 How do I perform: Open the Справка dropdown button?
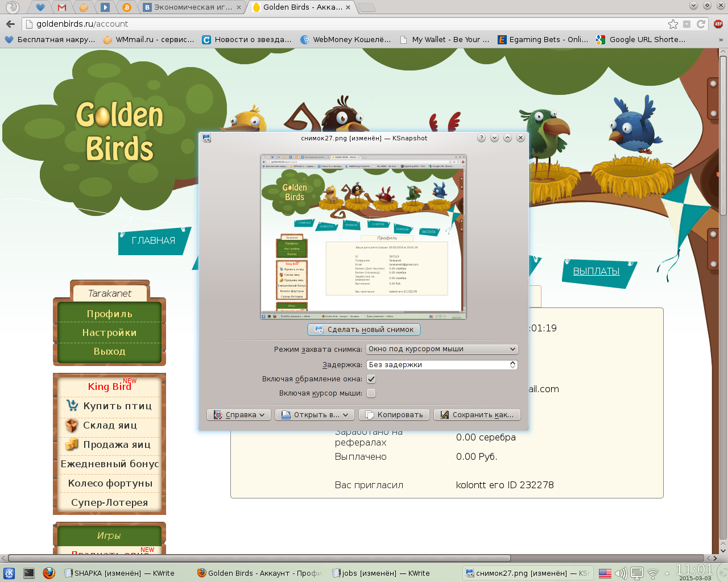point(239,415)
